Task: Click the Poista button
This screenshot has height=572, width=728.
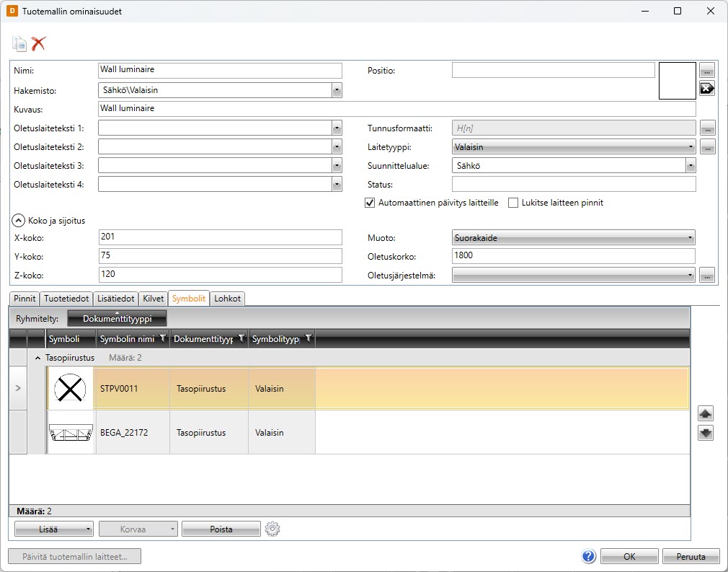Action: (x=221, y=529)
